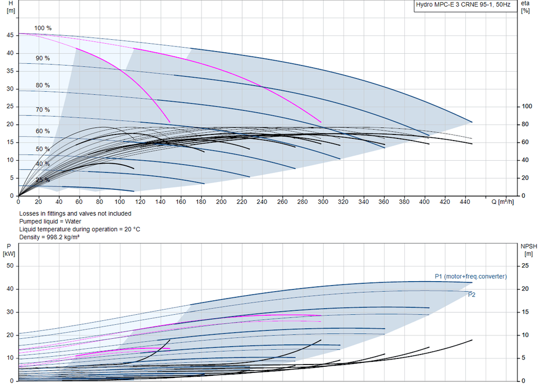Viewport: 541px width, 392px height.
Task: Click the P [kW] axis label
Action: (x=9, y=250)
